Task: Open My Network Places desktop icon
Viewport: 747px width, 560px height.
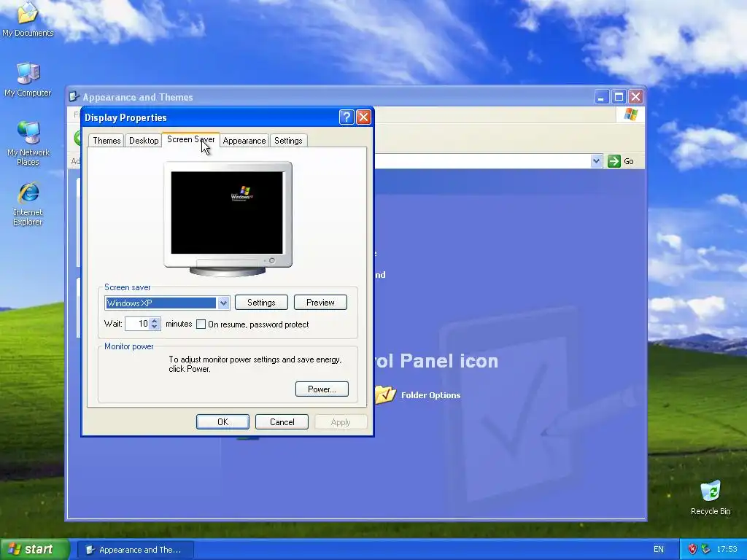Action: [x=28, y=143]
